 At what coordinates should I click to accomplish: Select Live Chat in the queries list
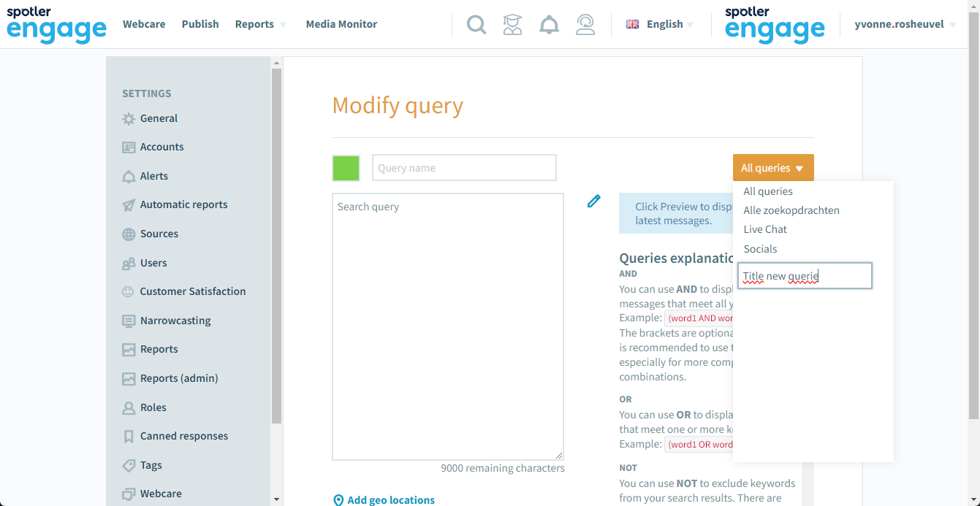[x=765, y=229]
